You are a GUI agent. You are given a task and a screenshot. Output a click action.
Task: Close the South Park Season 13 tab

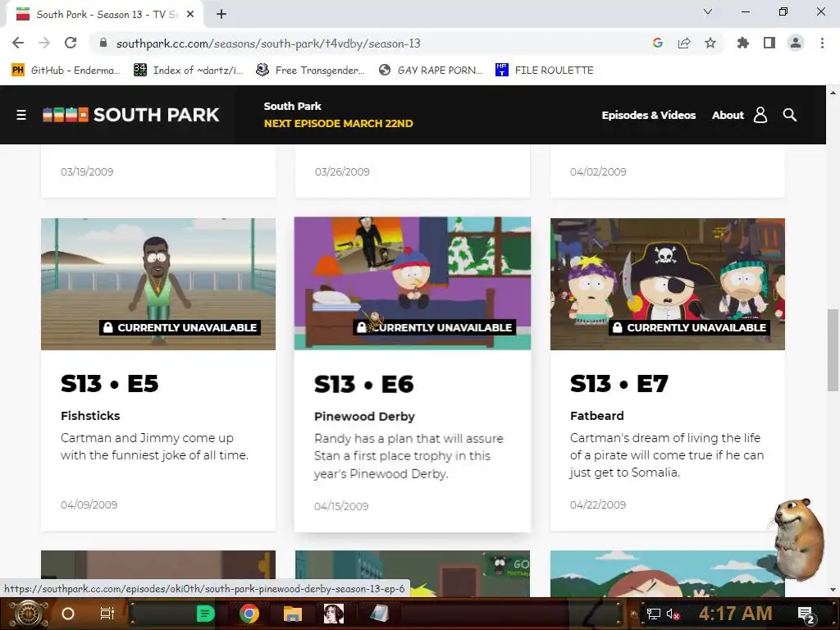tap(190, 15)
